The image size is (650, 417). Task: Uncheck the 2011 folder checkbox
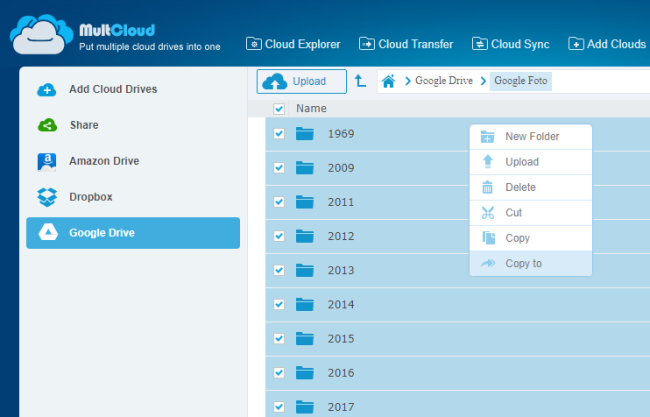[x=279, y=202]
